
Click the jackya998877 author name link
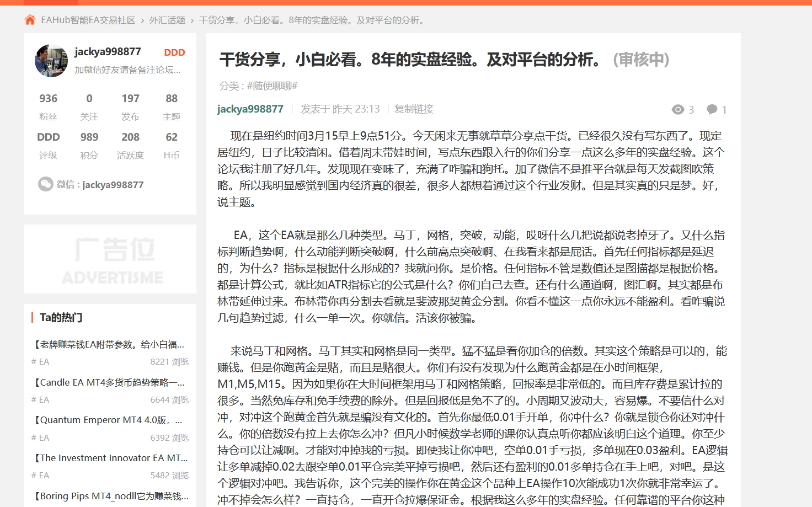(x=249, y=109)
